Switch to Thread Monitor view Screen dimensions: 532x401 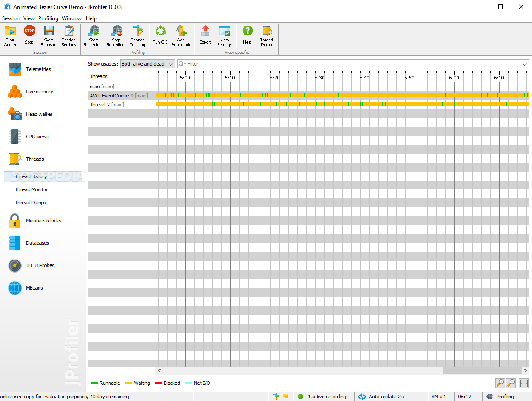(x=31, y=189)
